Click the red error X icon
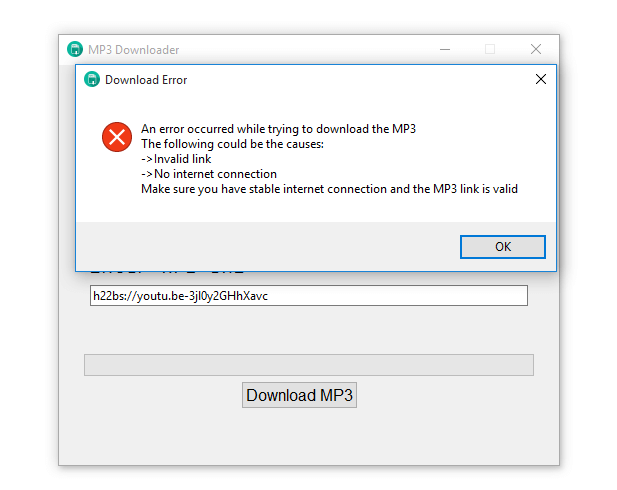Screen dimensions: 617x490 tap(117, 137)
